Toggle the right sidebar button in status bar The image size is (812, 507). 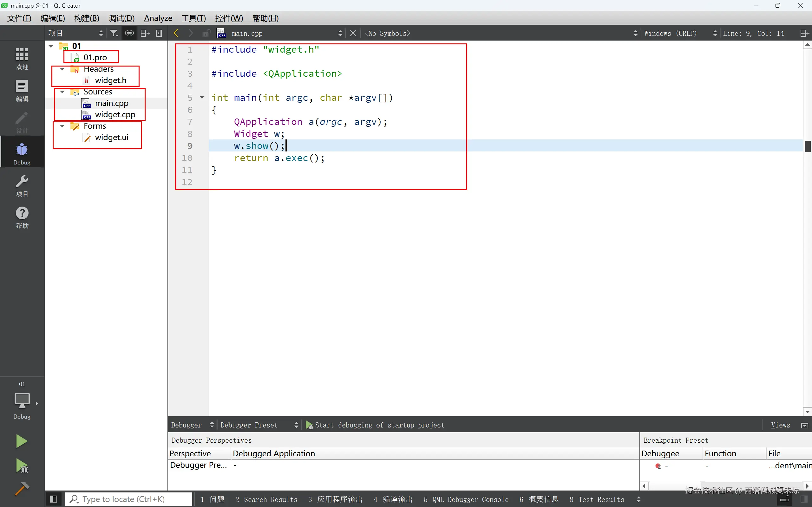(x=804, y=499)
